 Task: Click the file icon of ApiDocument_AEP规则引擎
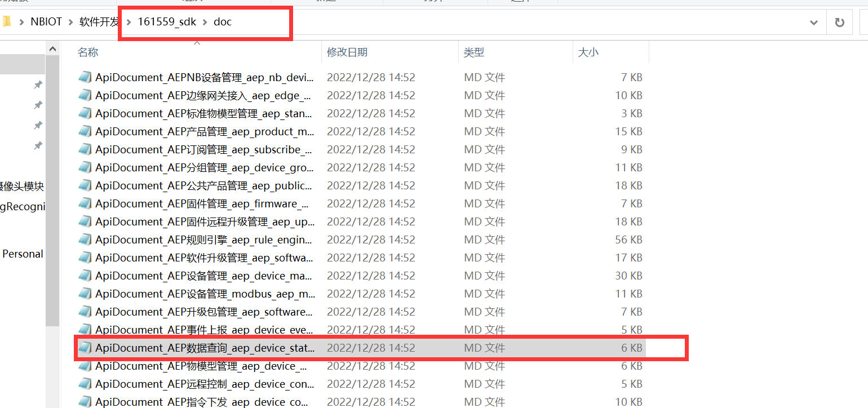point(85,240)
